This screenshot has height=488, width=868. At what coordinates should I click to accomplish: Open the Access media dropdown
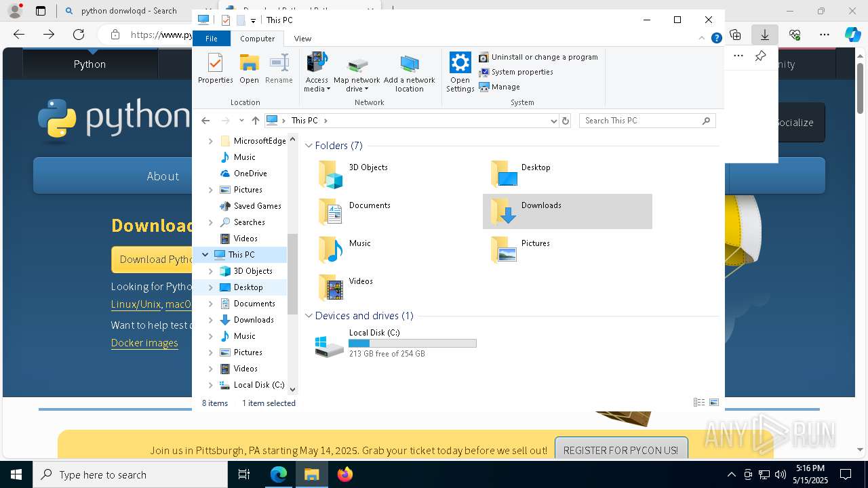coord(317,73)
